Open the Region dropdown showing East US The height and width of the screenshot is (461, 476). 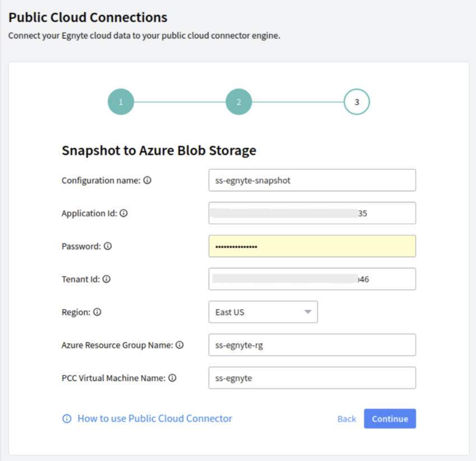(x=263, y=312)
